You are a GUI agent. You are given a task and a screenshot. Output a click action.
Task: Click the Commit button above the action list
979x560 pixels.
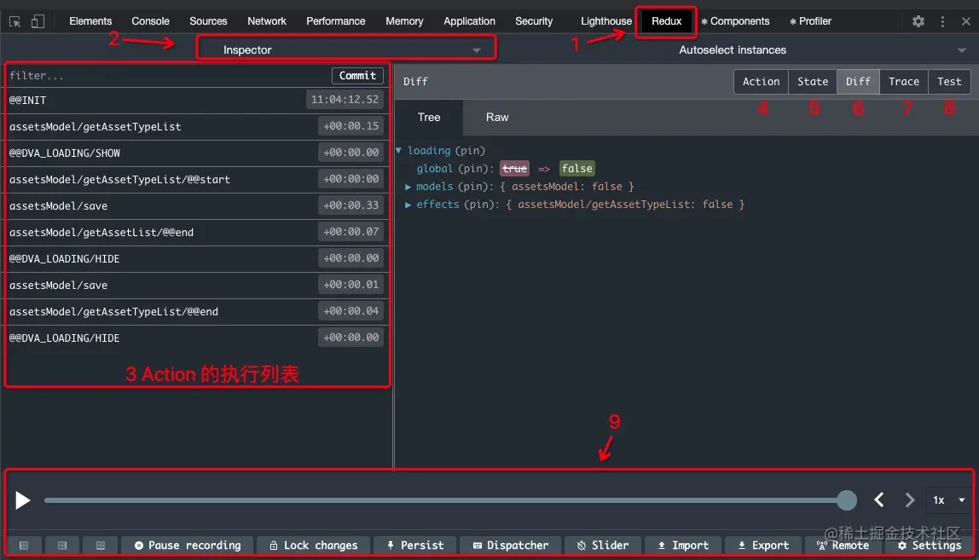pos(357,75)
